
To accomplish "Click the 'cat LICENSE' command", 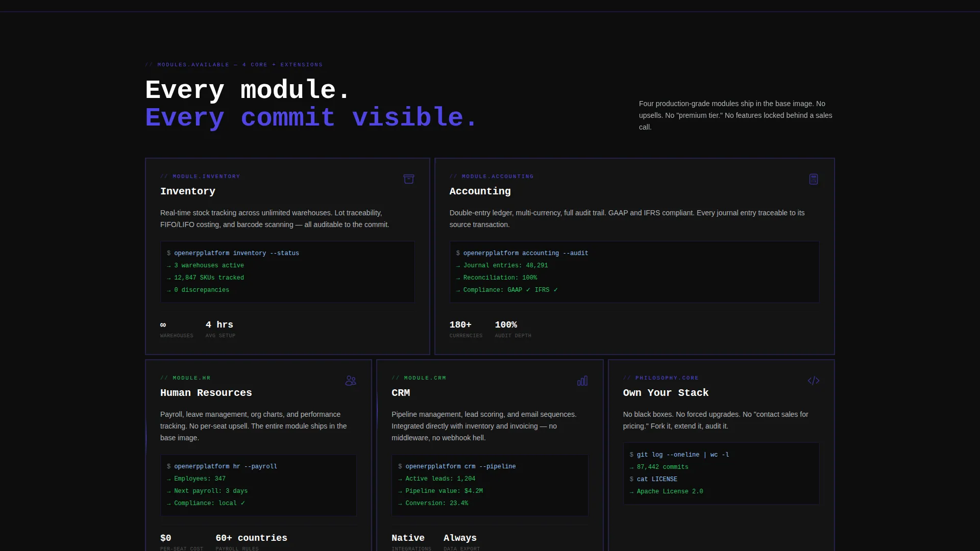I will click(657, 479).
